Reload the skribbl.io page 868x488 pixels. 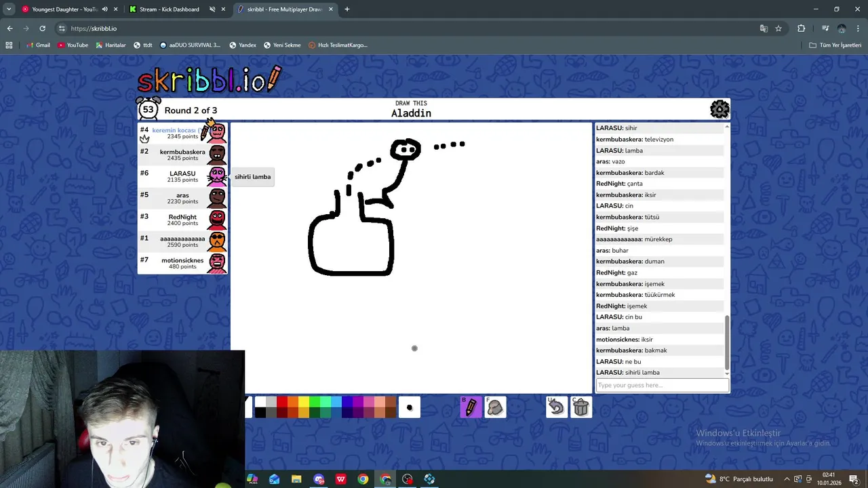pyautogui.click(x=42, y=28)
